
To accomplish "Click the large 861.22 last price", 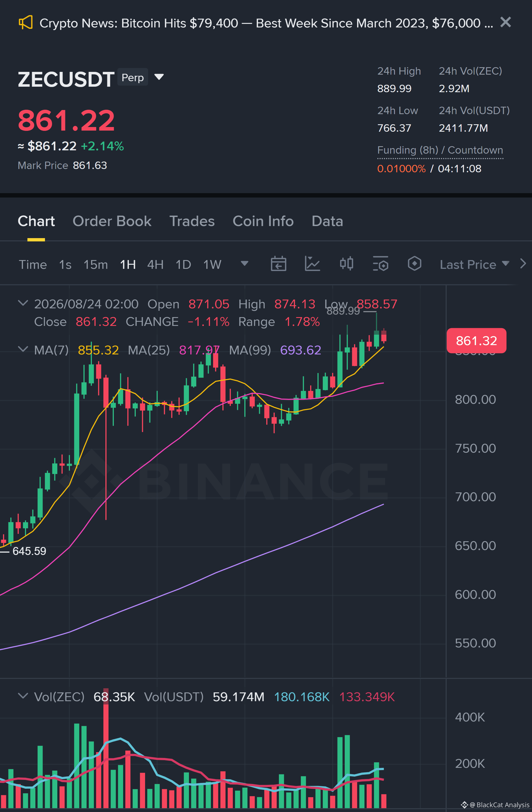I will point(66,120).
